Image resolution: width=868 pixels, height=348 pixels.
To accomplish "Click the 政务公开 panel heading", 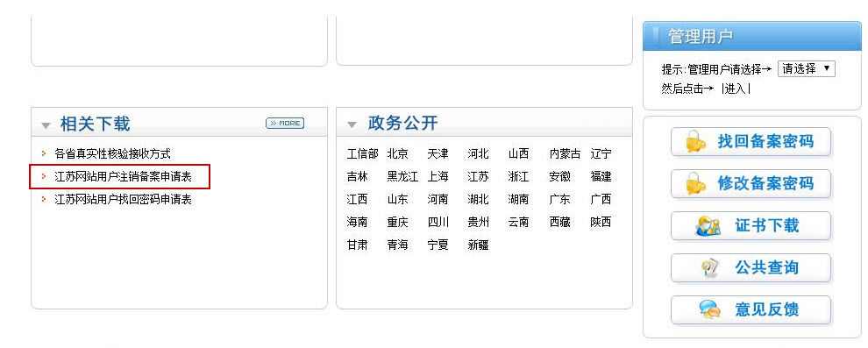I will click(403, 124).
